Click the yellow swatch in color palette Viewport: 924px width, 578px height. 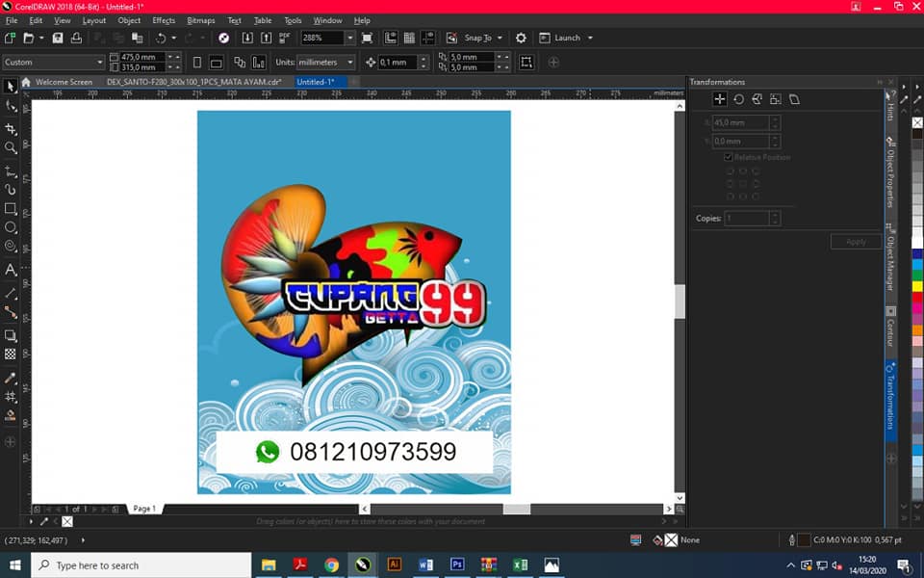point(917,287)
